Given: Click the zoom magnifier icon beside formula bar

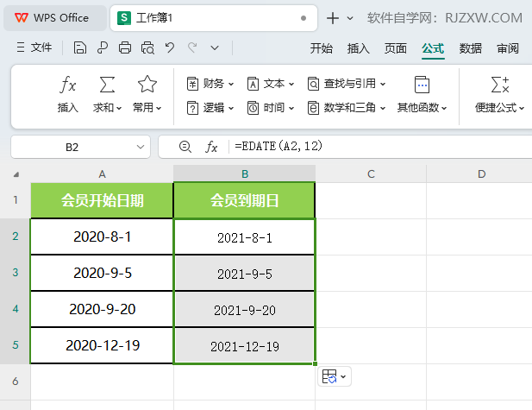Looking at the screenshot, I should click(x=185, y=148).
